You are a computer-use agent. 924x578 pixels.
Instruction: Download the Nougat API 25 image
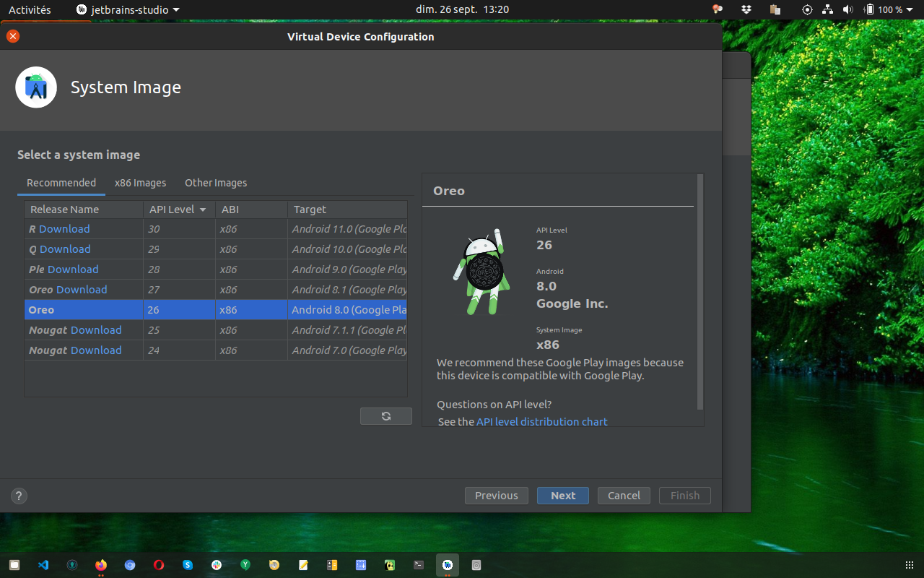click(96, 330)
